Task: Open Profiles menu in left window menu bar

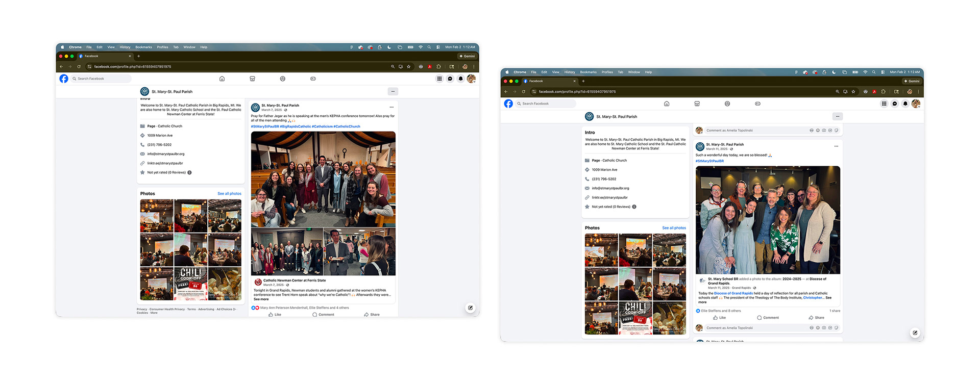Action: click(x=162, y=47)
